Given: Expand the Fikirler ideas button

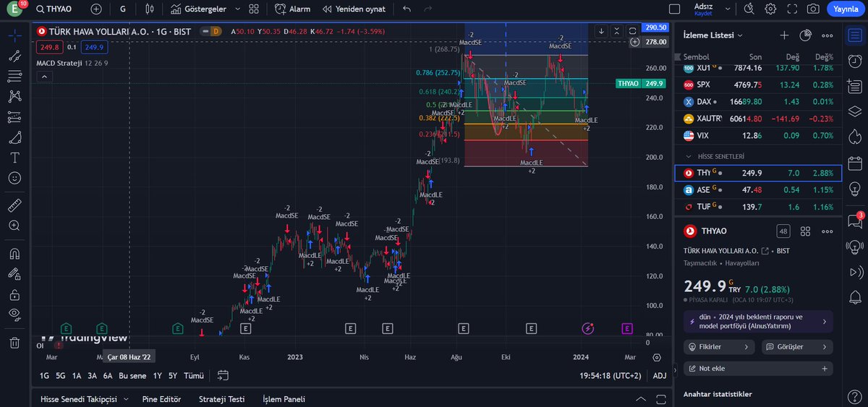Looking at the screenshot, I should [720, 347].
